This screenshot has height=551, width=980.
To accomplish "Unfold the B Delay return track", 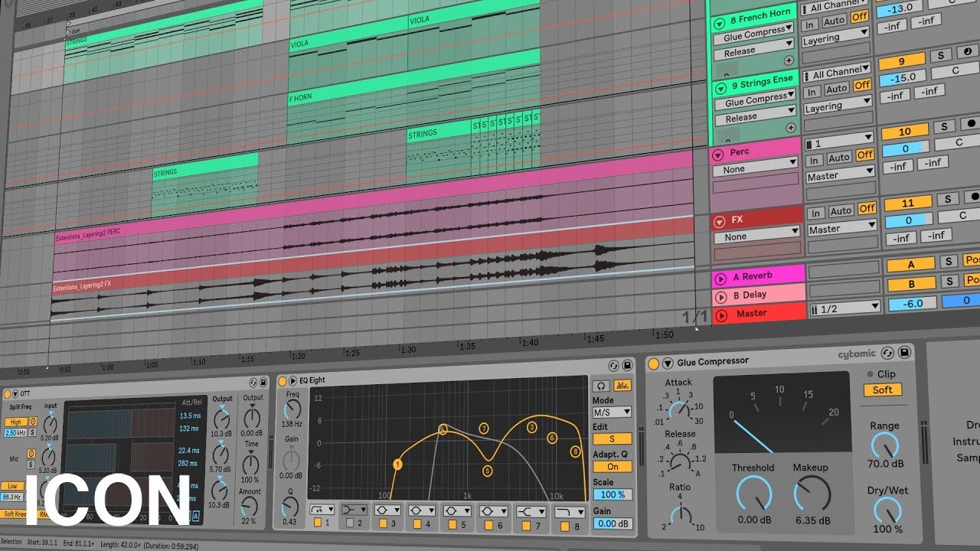I will tap(720, 297).
